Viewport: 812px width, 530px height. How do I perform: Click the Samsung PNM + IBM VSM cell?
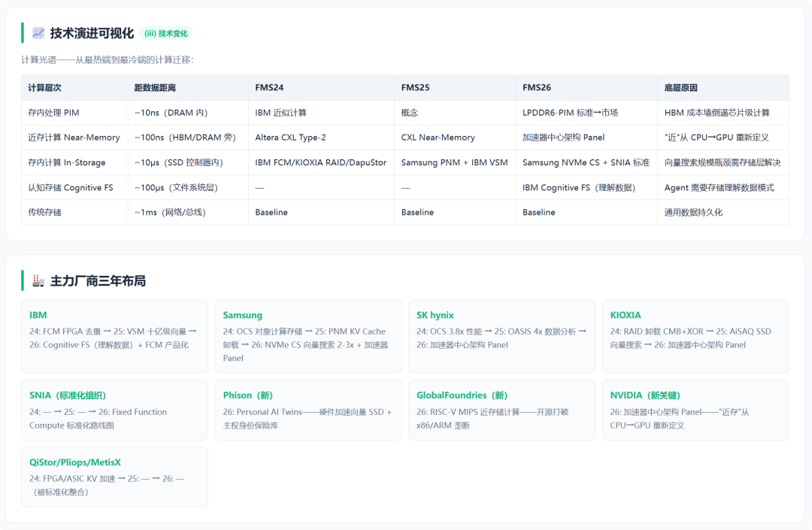(x=454, y=162)
